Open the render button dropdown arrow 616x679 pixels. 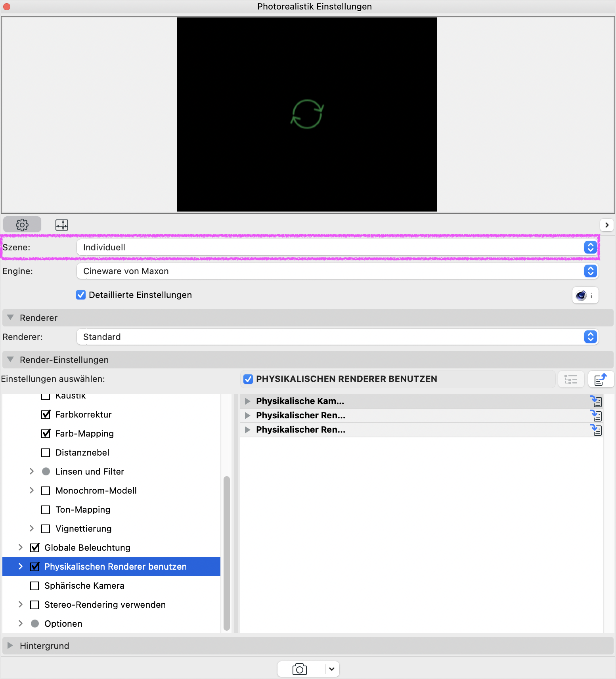[332, 669]
